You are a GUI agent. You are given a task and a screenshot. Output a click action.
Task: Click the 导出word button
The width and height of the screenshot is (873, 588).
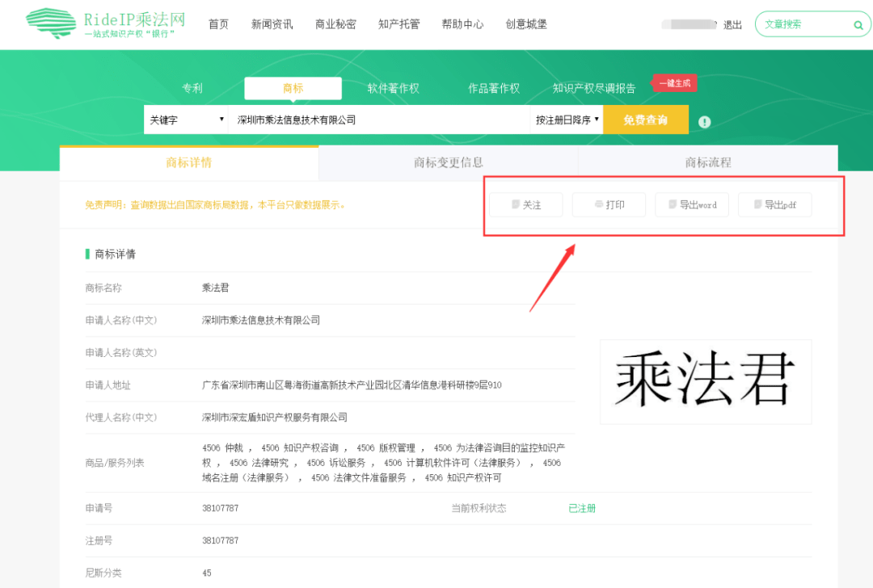[691, 204]
